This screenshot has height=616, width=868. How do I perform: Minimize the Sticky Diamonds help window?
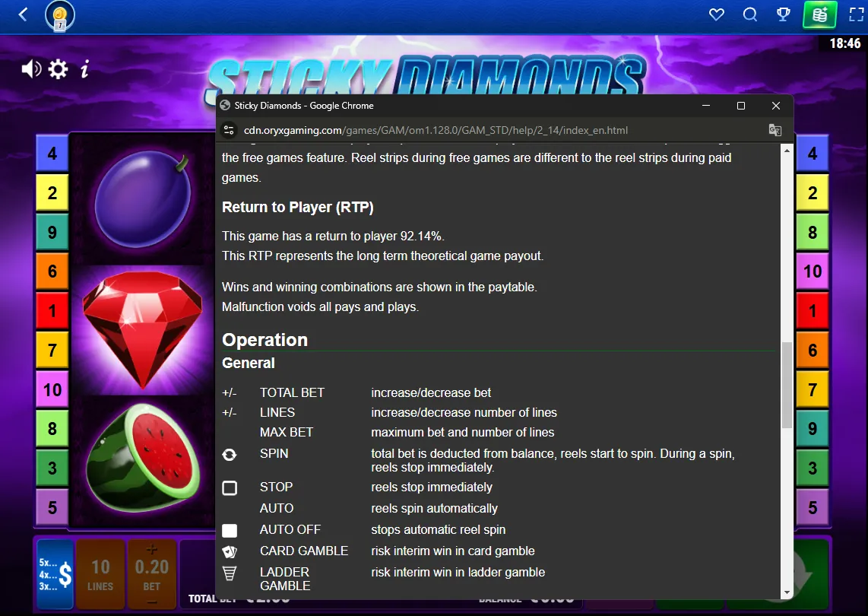(706, 105)
